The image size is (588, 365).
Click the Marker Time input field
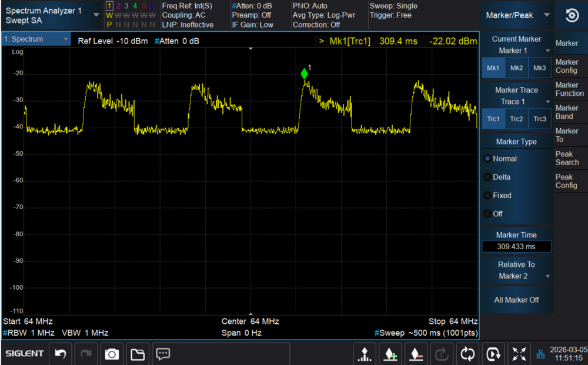(x=516, y=247)
